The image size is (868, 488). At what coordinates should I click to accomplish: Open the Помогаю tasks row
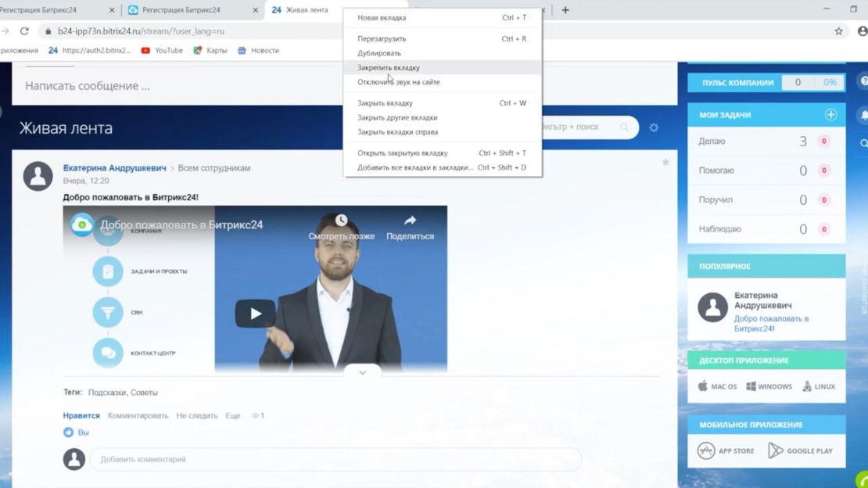tap(766, 170)
